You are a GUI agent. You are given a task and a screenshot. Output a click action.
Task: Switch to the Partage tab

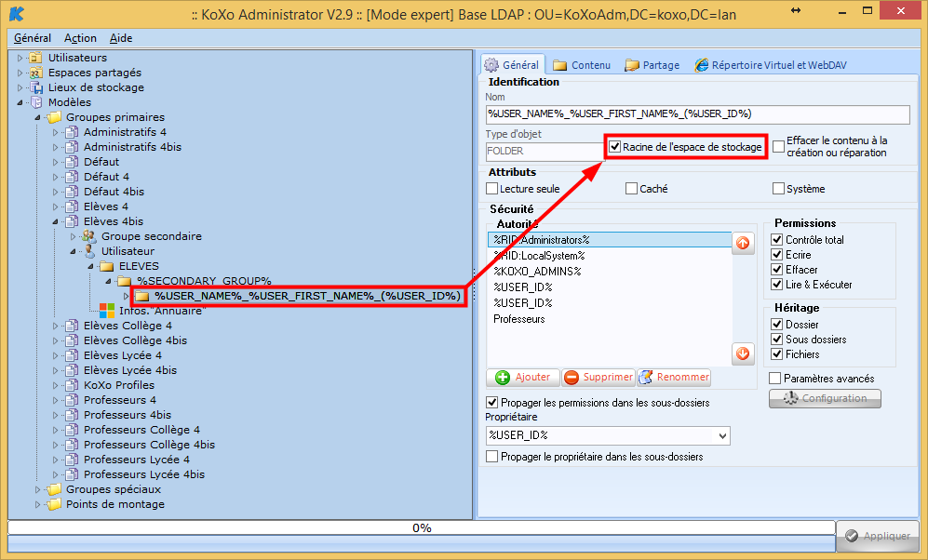click(652, 65)
